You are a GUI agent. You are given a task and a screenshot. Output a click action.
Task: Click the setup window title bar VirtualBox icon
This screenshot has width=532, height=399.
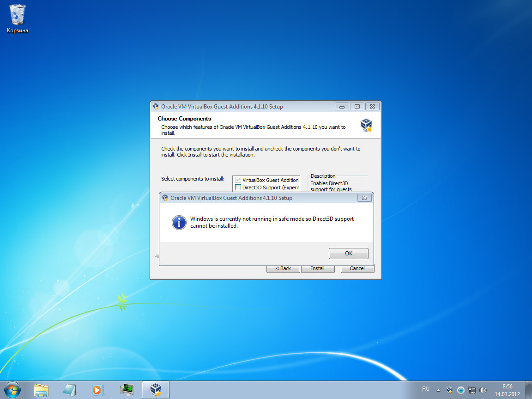pos(156,107)
